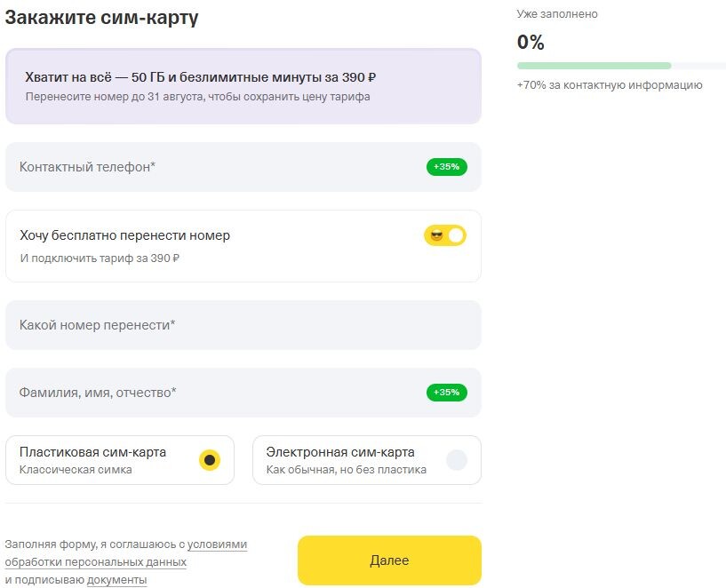The width and height of the screenshot is (726, 588).
Task: Click the +70% за контактную информацию hint
Action: point(610,85)
